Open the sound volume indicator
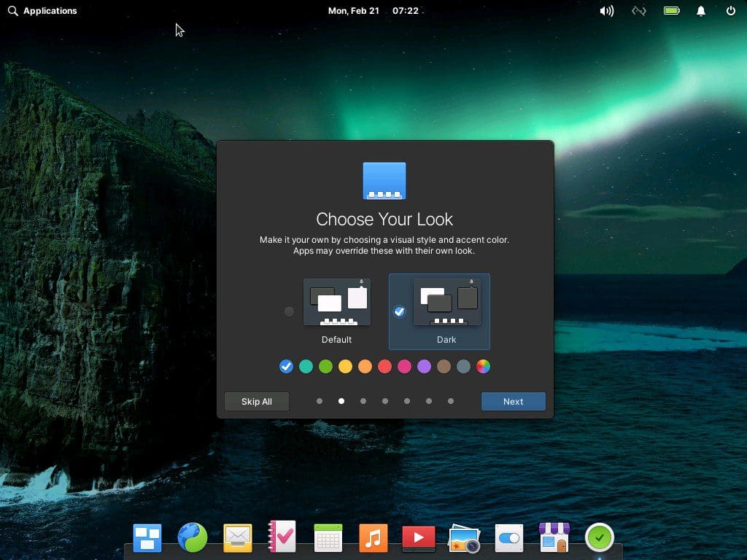Screen dimensions: 747x560 tap(606, 11)
